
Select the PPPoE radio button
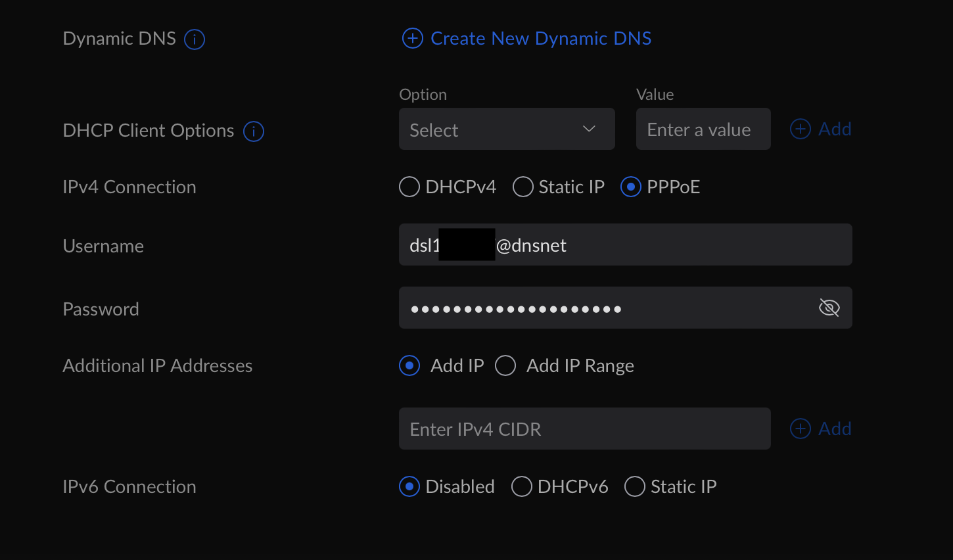click(x=631, y=187)
